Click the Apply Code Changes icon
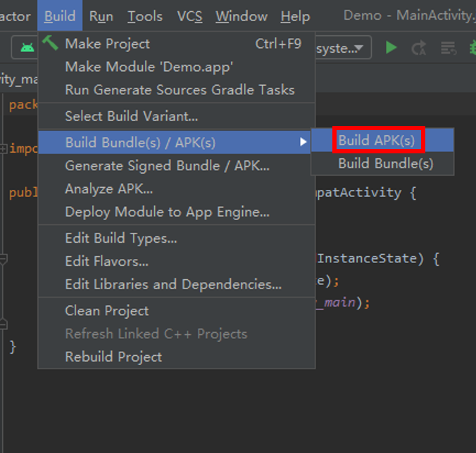 [x=449, y=48]
